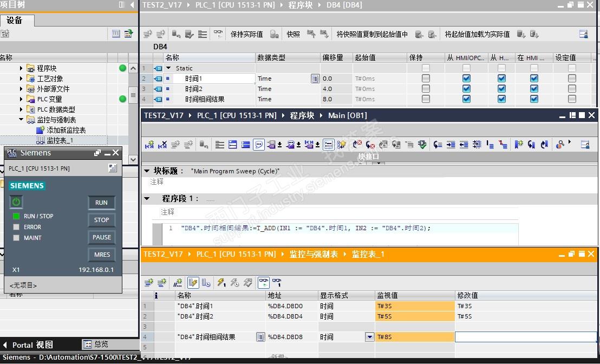600x364 pixels.
Task: Select 监控表_1 in project tree
Action: coord(60,140)
